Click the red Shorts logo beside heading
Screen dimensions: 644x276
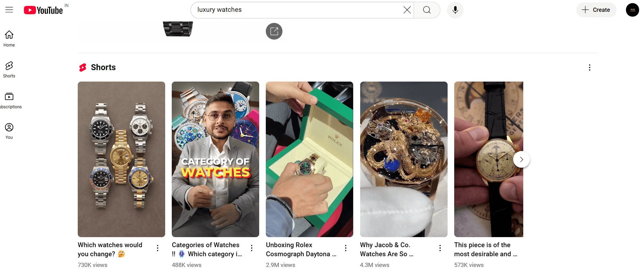coord(83,67)
